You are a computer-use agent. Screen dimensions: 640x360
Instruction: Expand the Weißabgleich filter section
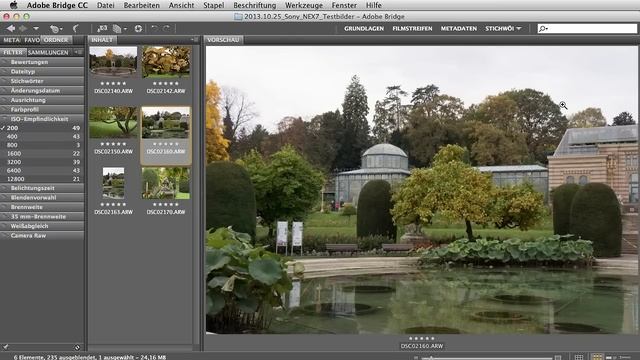(x=42, y=226)
